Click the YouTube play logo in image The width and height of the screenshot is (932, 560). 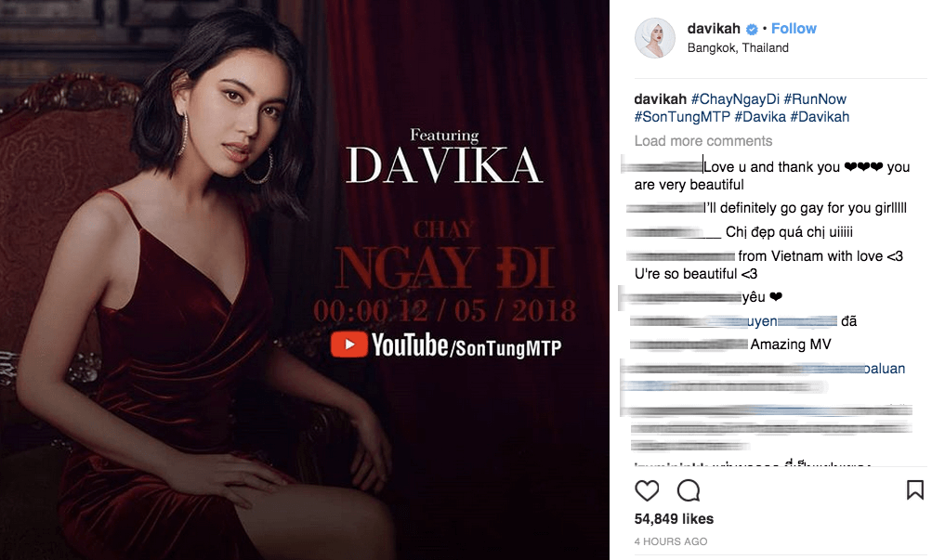(348, 345)
